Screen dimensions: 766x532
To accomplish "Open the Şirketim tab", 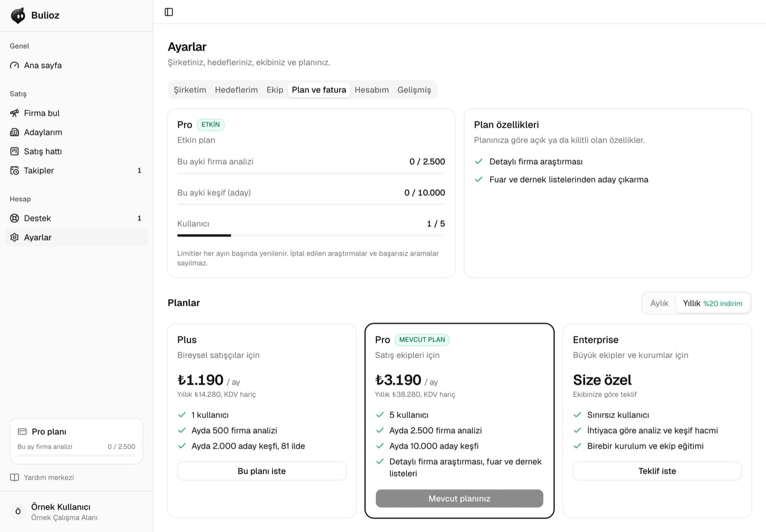I will pyautogui.click(x=190, y=90).
